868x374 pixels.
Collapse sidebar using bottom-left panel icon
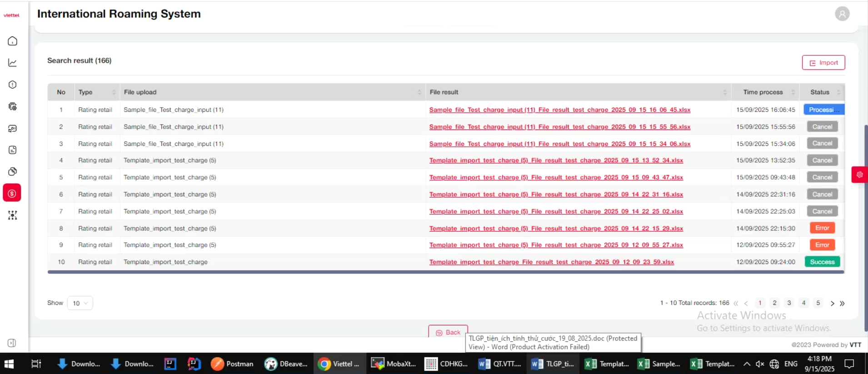[12, 343]
